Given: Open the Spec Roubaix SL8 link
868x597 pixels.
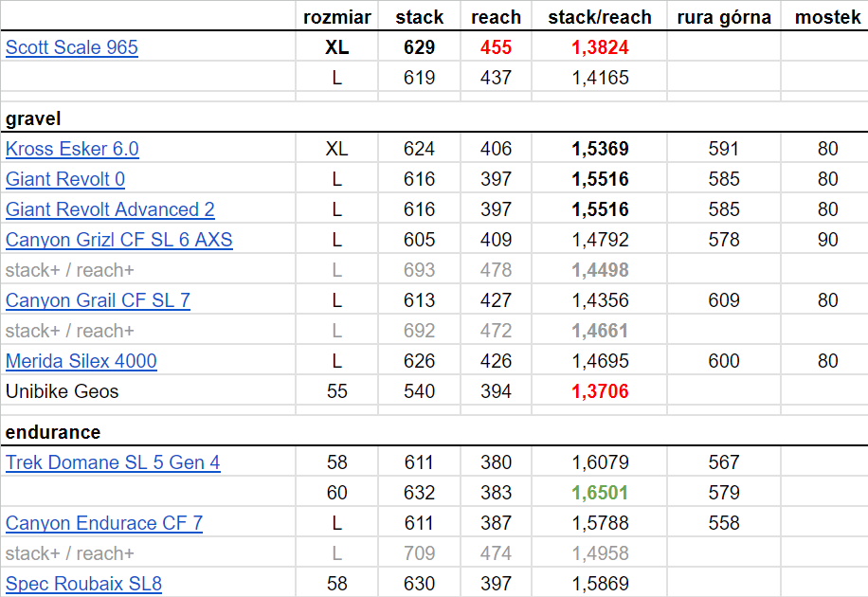Looking at the screenshot, I should coord(83,584).
